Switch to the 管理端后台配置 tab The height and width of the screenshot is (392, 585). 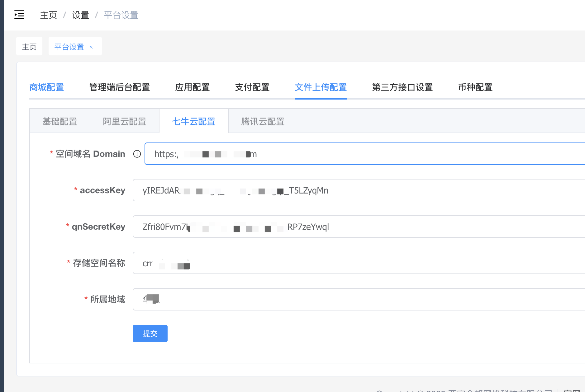point(120,87)
